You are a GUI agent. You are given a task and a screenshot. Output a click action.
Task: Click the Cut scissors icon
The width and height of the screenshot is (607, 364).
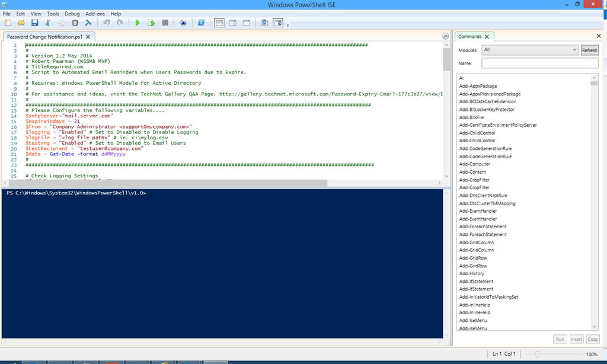click(48, 23)
